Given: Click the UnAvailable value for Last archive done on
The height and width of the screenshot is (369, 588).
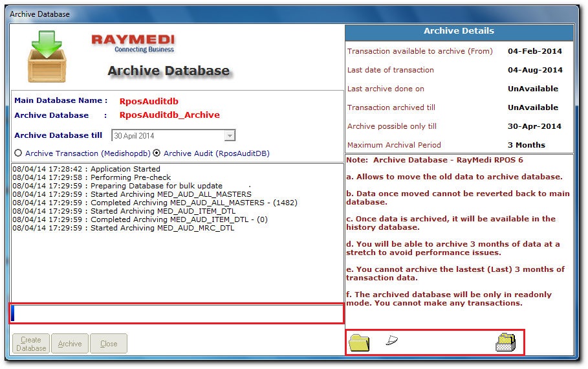Looking at the screenshot, I should coord(533,89).
